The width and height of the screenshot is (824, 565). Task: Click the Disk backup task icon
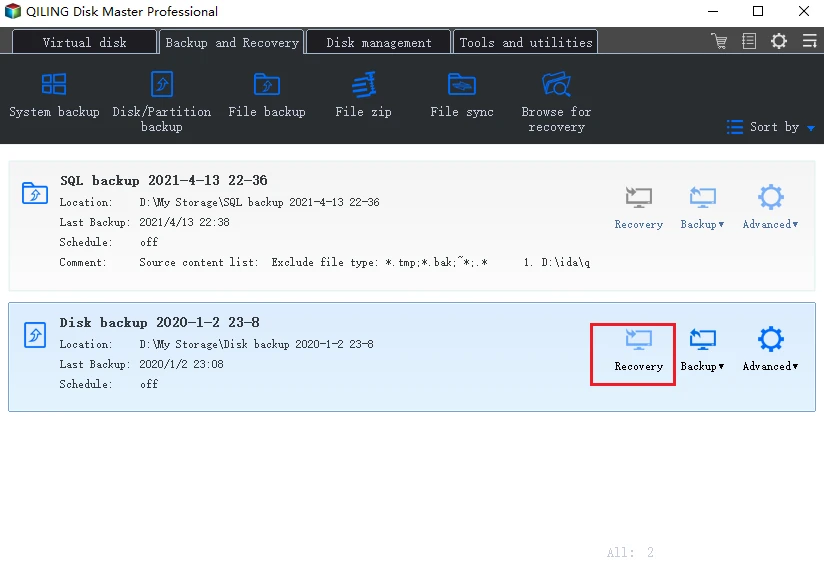[x=35, y=335]
